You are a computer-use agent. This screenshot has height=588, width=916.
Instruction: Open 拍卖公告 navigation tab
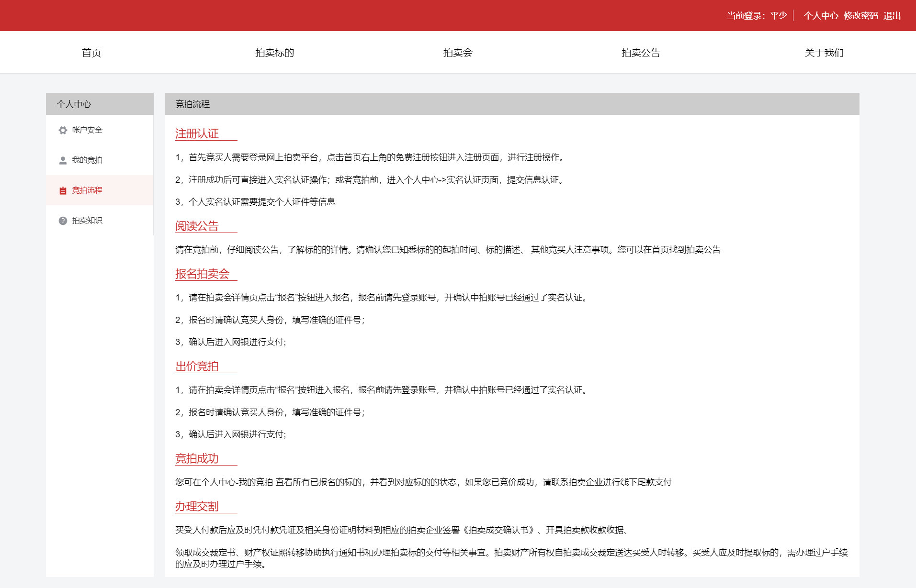pos(641,53)
